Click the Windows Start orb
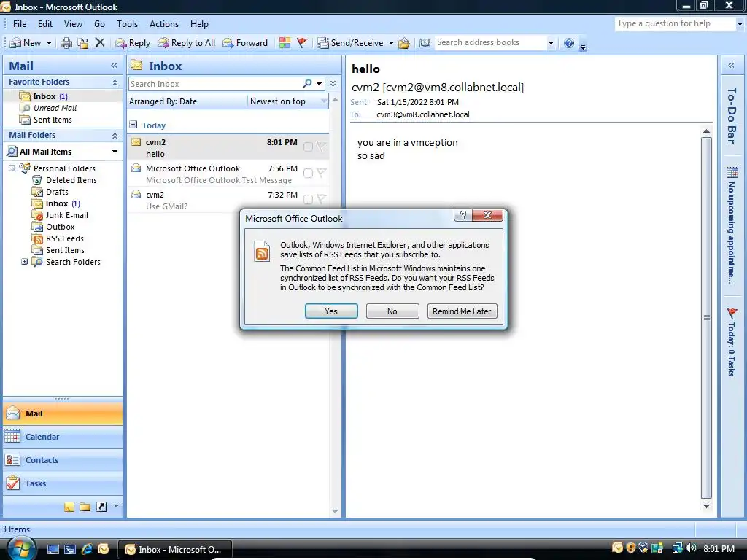Viewport: 747px width, 560px height. (23, 549)
